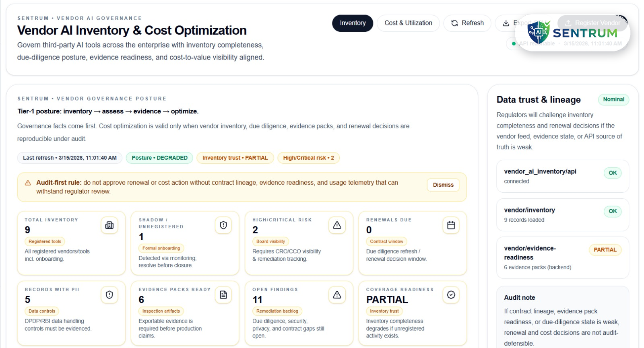Image resolution: width=644 pixels, height=348 pixels.
Task: Click the High/Critical Risk warning triangle icon
Action: click(x=337, y=225)
